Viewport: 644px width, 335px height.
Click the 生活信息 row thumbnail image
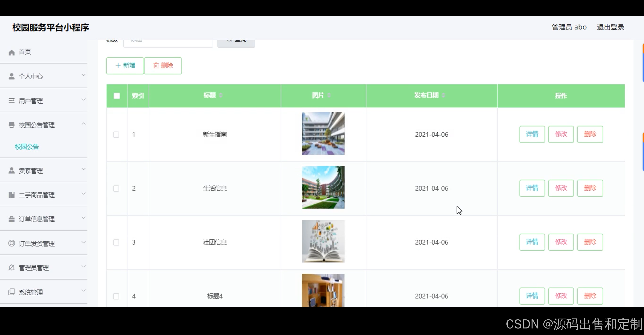tap(323, 187)
